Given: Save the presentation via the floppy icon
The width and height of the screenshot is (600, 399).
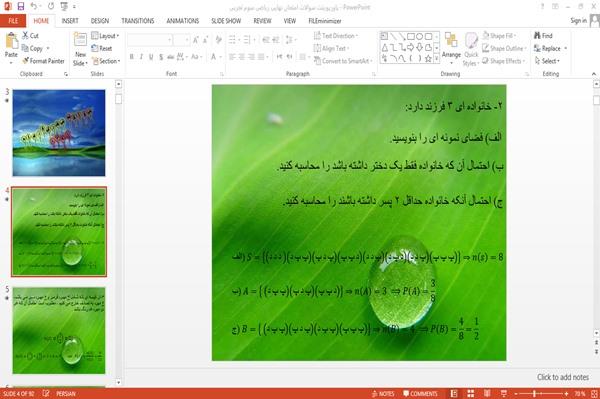Looking at the screenshot, I should 21,6.
